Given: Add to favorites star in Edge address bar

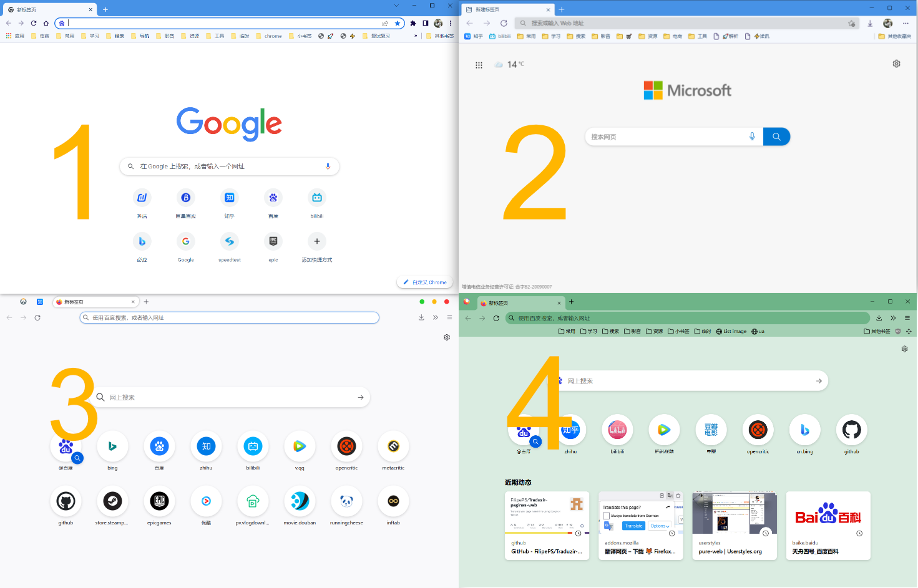Looking at the screenshot, I should tap(851, 23).
